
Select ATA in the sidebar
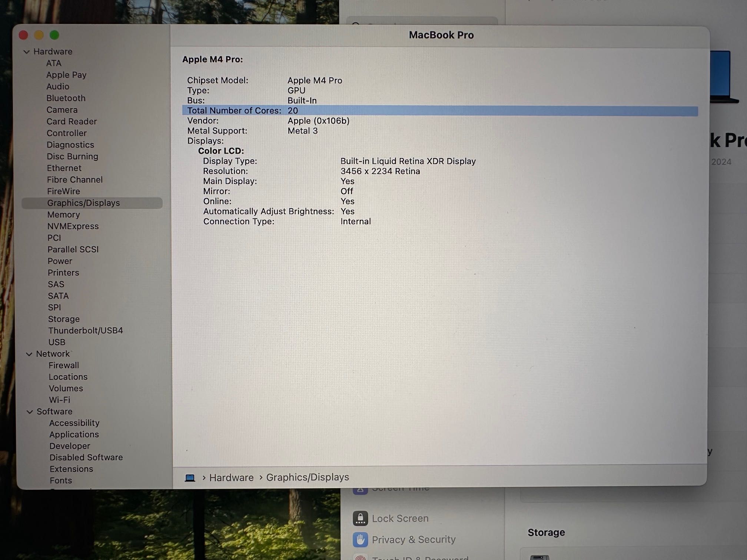pyautogui.click(x=54, y=63)
